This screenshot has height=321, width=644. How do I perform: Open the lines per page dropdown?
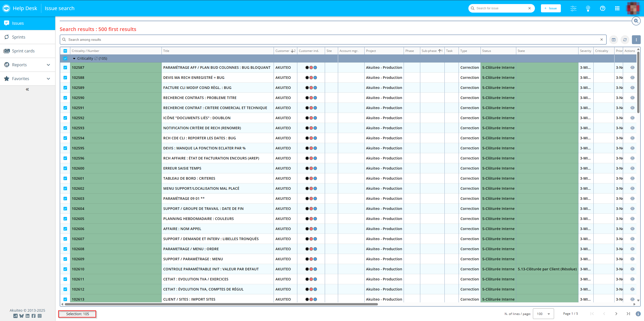tap(543, 314)
